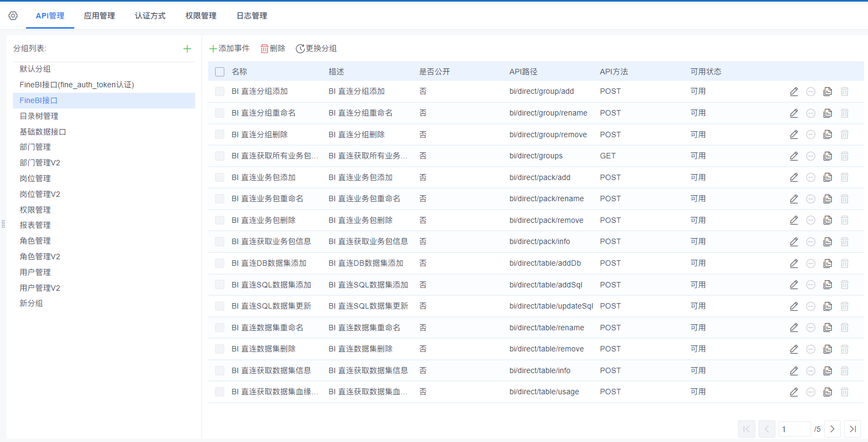Check the BI 直连分组删除 row checkbox
The height and width of the screenshot is (442, 868).
coord(219,134)
